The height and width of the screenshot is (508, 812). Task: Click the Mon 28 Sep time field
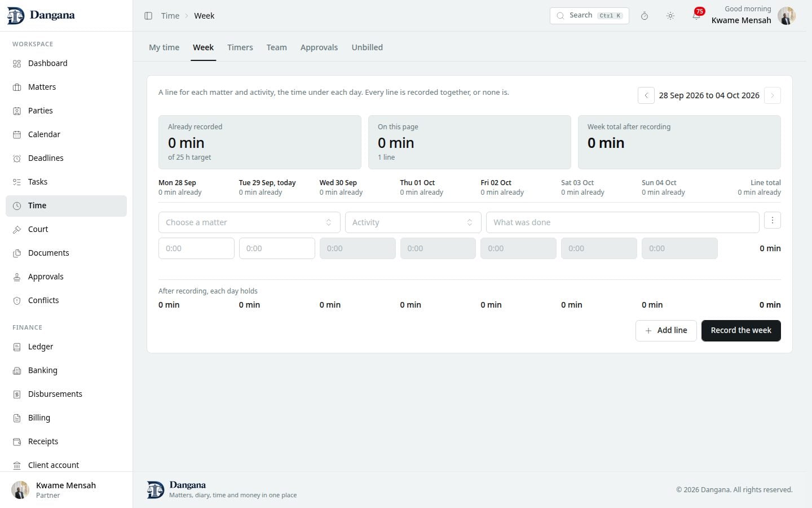point(196,248)
